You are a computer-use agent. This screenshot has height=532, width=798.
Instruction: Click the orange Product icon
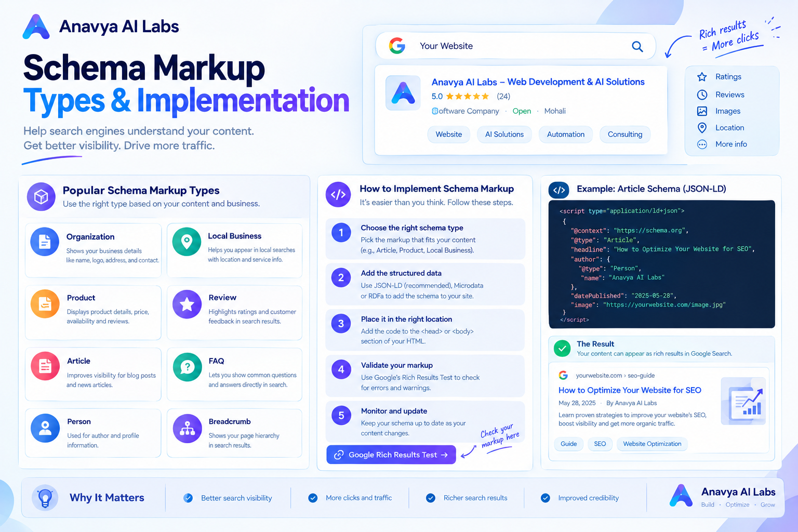(x=45, y=304)
